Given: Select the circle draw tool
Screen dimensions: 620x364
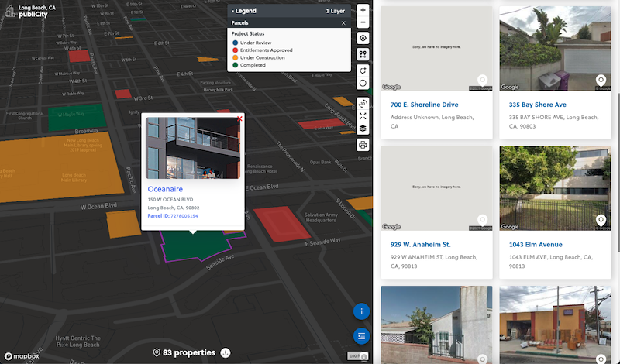Looking at the screenshot, I should (x=363, y=83).
